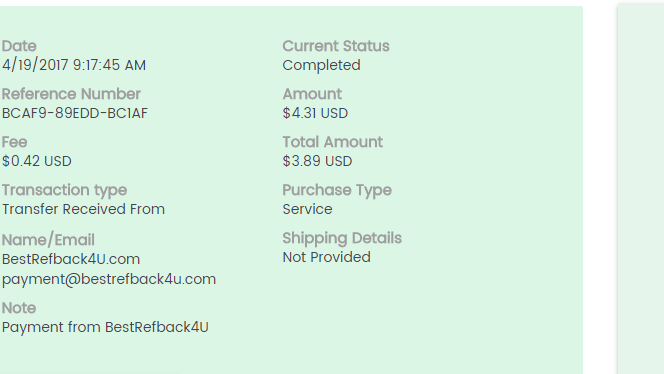Click the Name/Email label
Screen dimensions: 664x374
point(48,240)
